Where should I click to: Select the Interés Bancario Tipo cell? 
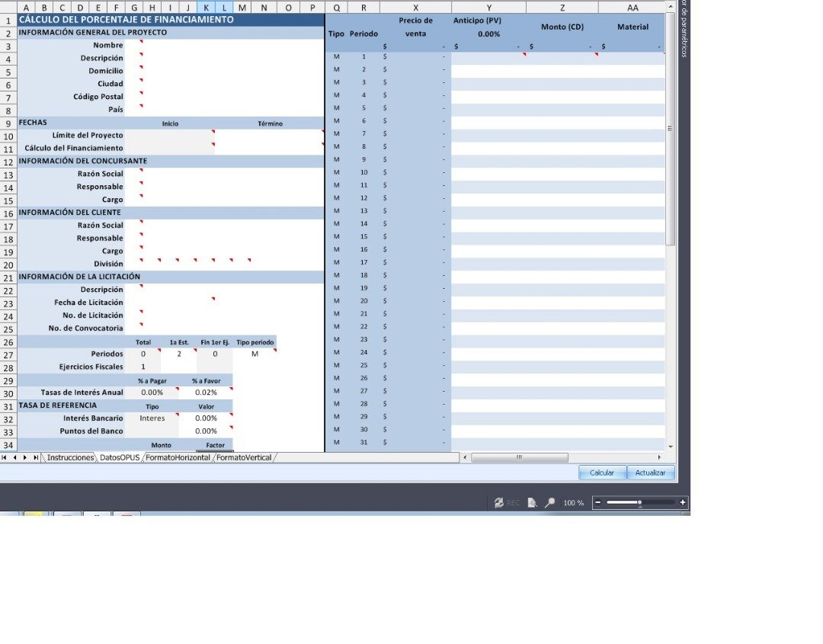[x=152, y=418]
